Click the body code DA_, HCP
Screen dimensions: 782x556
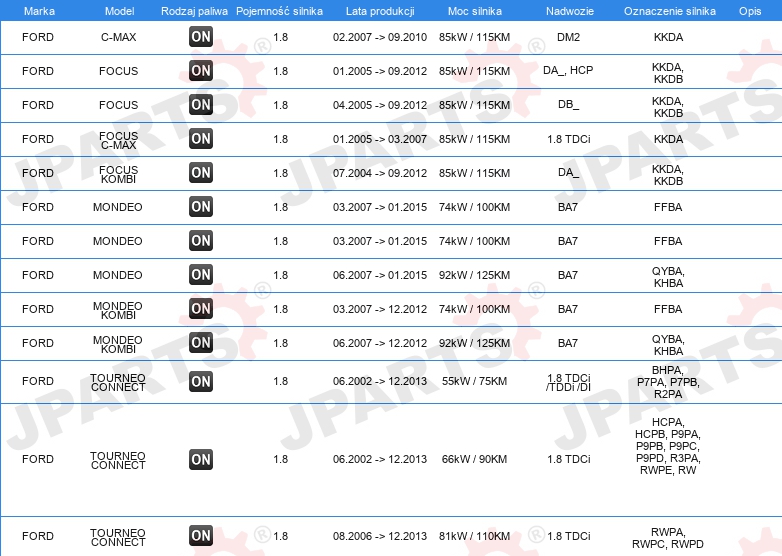pos(568,70)
